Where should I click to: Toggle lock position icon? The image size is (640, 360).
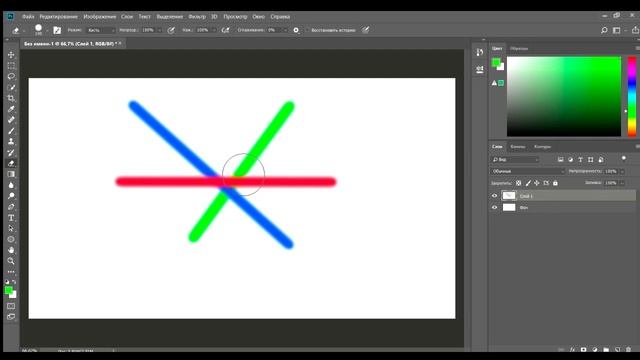pyautogui.click(x=537, y=183)
